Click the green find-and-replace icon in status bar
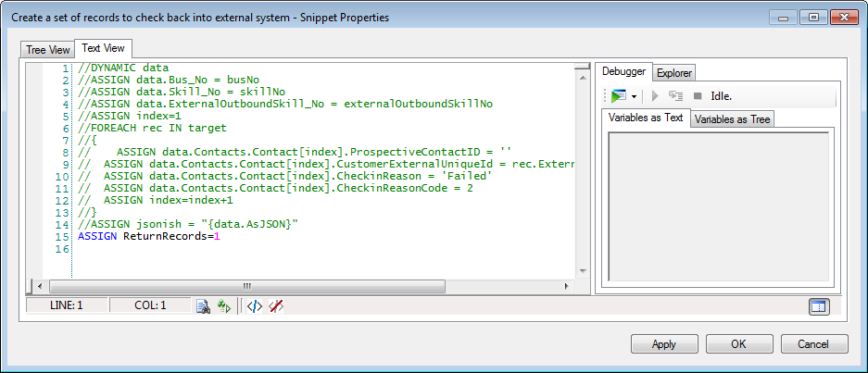This screenshot has width=868, height=373. click(223, 305)
